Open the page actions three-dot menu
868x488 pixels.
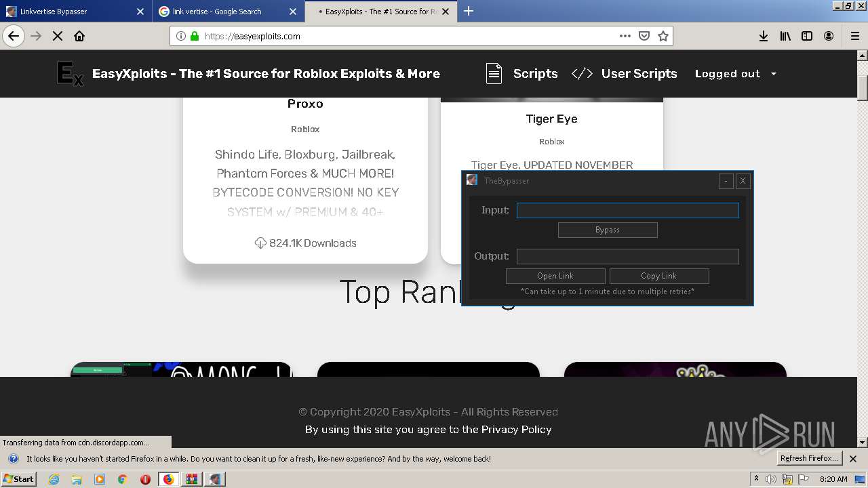[x=625, y=36]
